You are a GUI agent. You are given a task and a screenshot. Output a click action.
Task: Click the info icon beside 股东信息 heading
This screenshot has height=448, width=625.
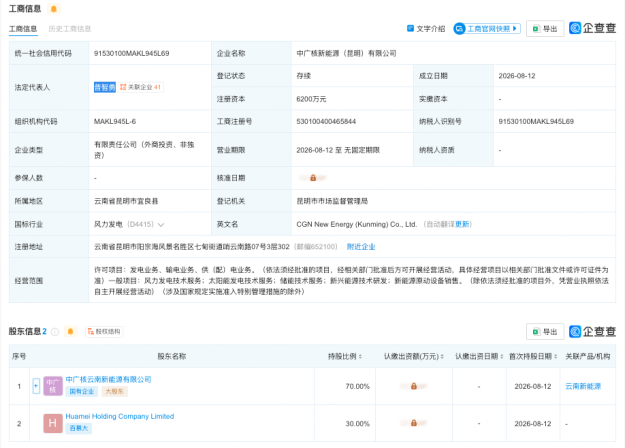pos(55,332)
